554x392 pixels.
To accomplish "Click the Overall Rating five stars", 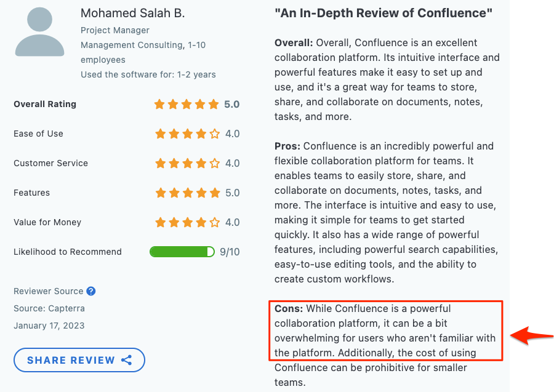I will point(187,104).
